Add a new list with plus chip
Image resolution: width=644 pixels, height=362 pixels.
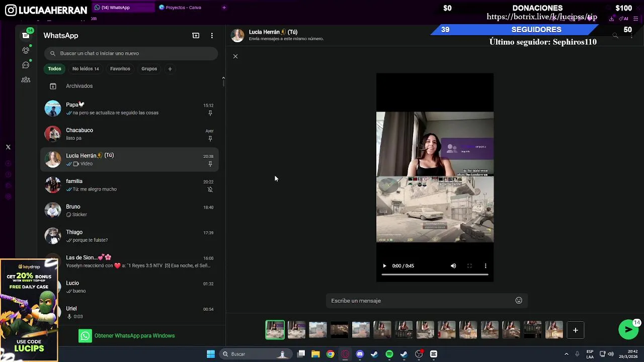tap(170, 69)
